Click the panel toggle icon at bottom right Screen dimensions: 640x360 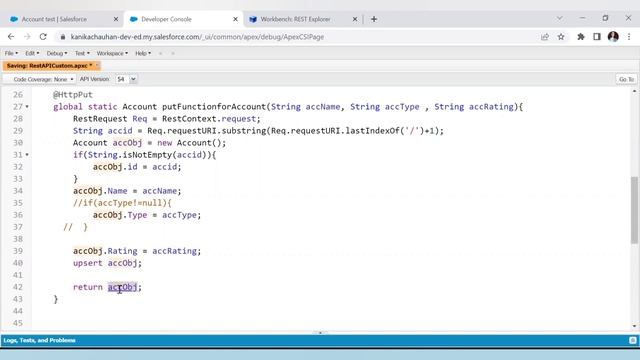pos(633,340)
